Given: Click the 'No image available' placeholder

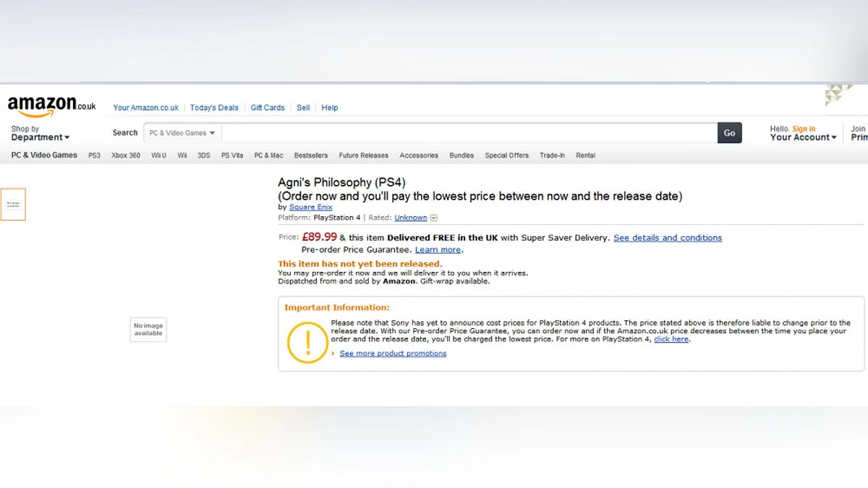Looking at the screenshot, I should pyautogui.click(x=148, y=329).
